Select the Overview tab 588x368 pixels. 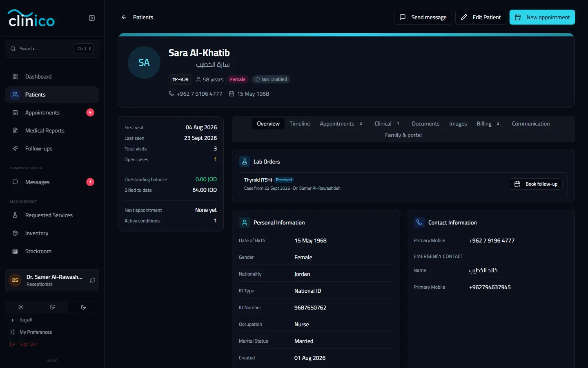(x=268, y=123)
